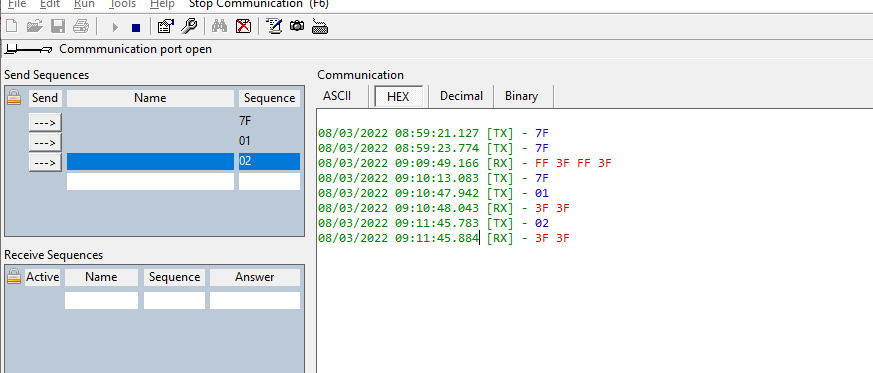
Task: Switch to the ASCII tab
Action: [337, 96]
